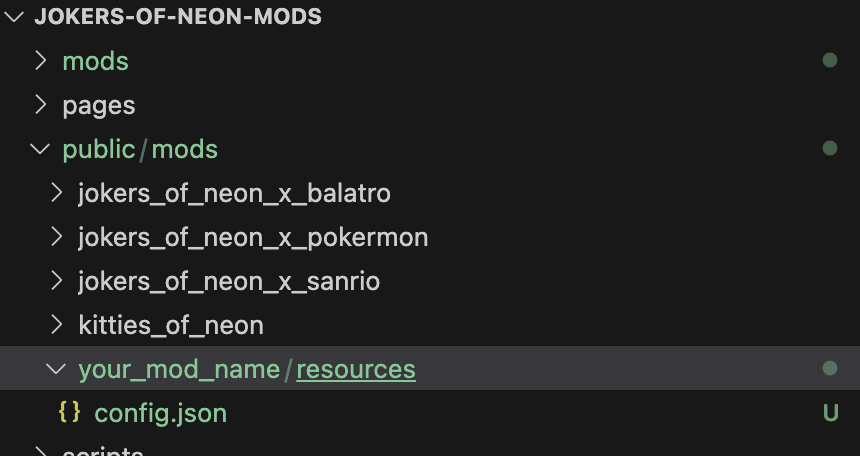The width and height of the screenshot is (860, 456).
Task: Expand jokers_of_neon_x_pokermon folder chevron
Action: click(x=56, y=237)
